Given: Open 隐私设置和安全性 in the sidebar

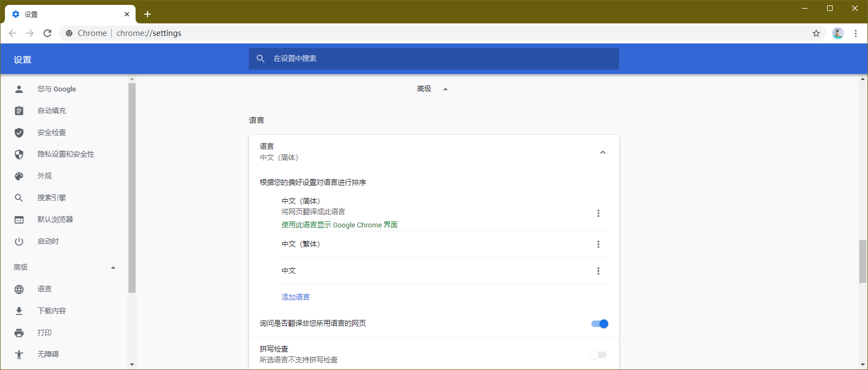Looking at the screenshot, I should pyautogui.click(x=66, y=155).
